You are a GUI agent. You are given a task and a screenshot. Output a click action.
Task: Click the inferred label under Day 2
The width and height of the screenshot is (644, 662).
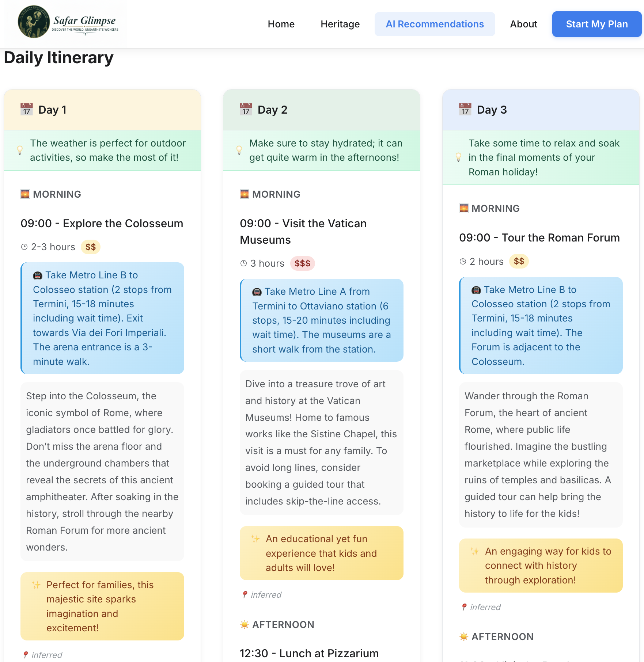[266, 594]
